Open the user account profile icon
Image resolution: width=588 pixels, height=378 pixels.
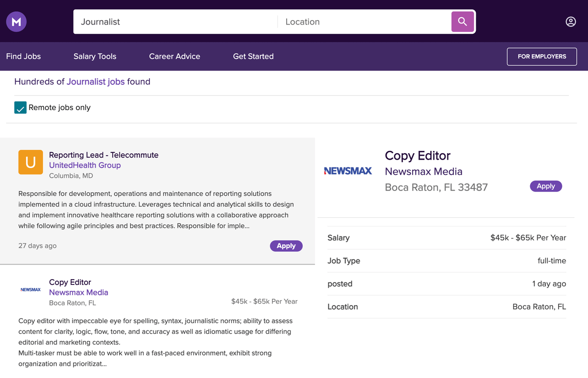click(570, 22)
